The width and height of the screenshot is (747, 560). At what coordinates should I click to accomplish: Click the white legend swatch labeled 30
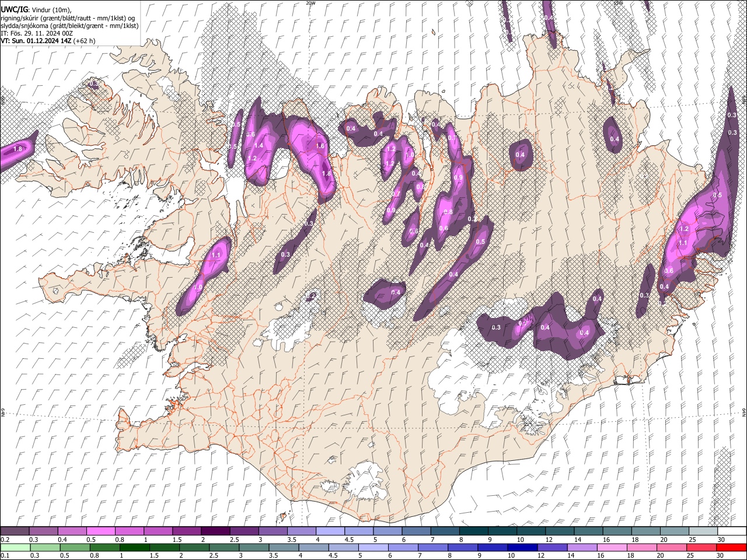732,531
